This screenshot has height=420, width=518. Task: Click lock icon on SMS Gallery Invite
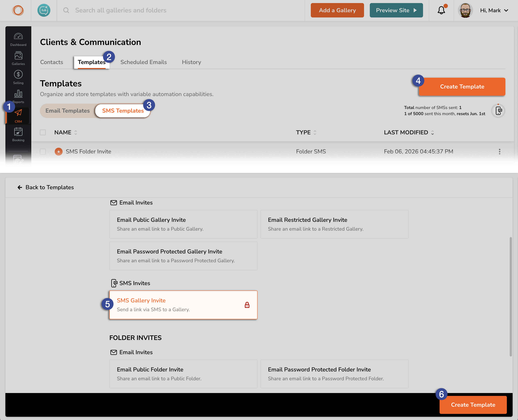coord(247,305)
